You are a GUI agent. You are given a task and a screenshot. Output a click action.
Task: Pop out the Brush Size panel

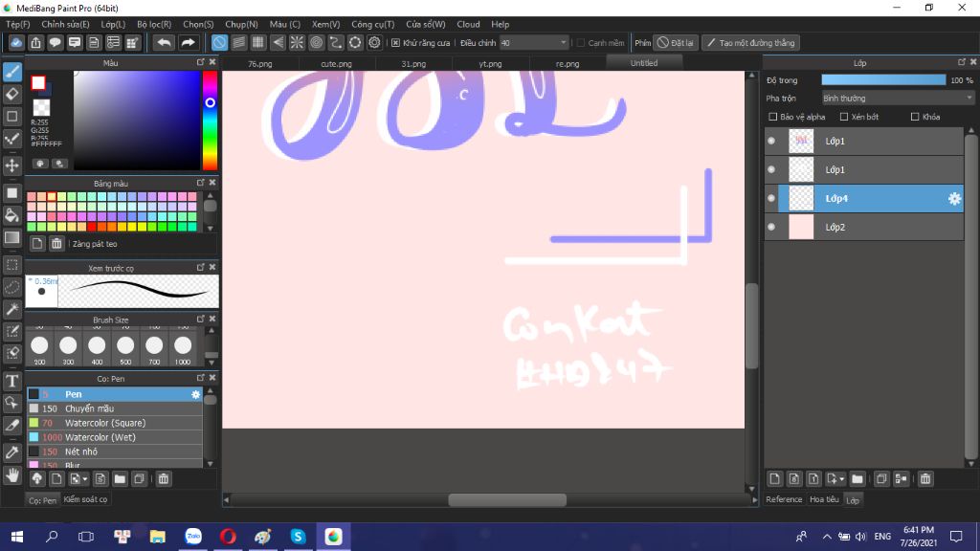click(201, 320)
